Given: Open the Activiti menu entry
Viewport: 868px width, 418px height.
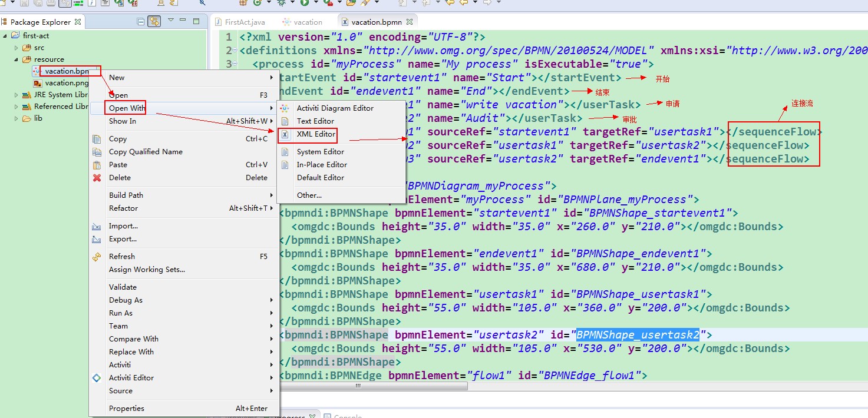Looking at the screenshot, I should coord(184,365).
